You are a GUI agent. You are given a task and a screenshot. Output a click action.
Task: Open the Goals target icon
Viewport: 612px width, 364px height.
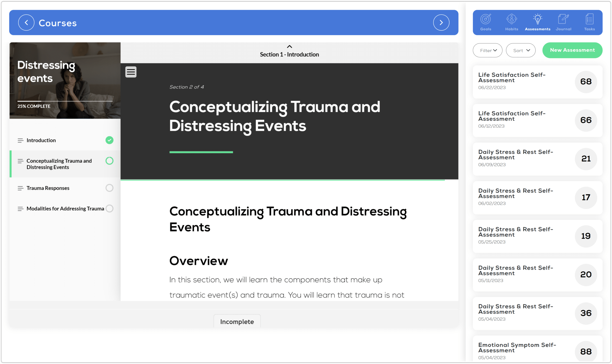tap(486, 19)
